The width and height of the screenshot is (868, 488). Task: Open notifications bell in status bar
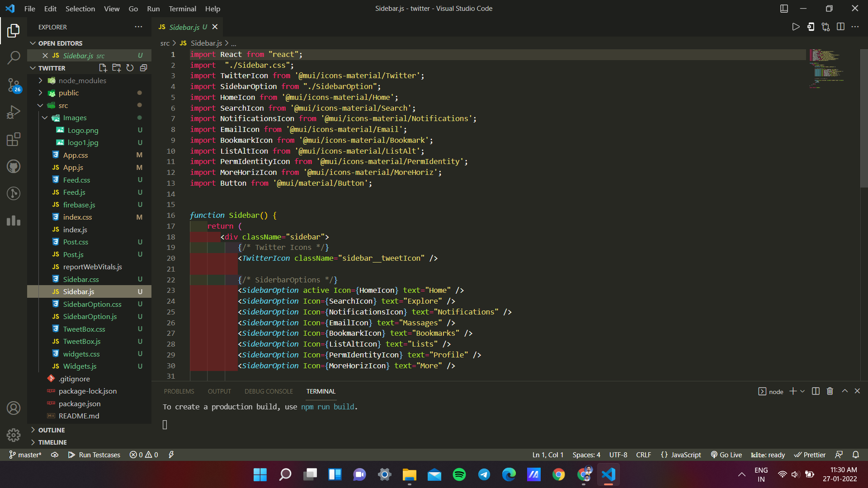pyautogui.click(x=856, y=455)
